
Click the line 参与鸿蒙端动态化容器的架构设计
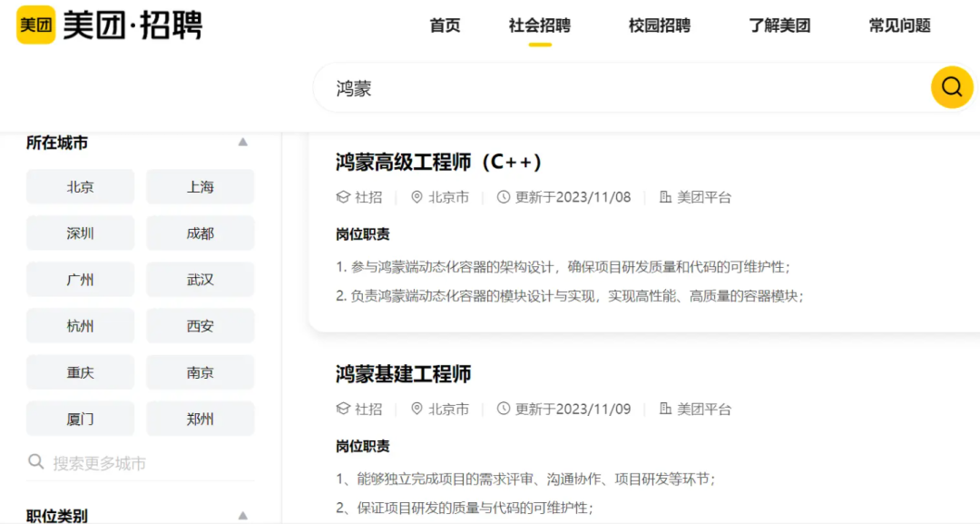coord(563,267)
